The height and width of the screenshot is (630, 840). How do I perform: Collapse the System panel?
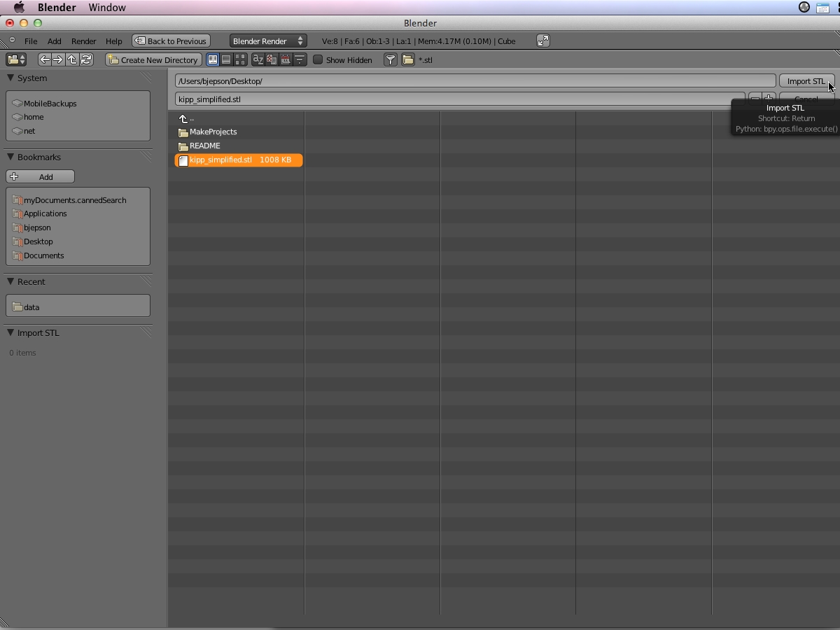10,78
